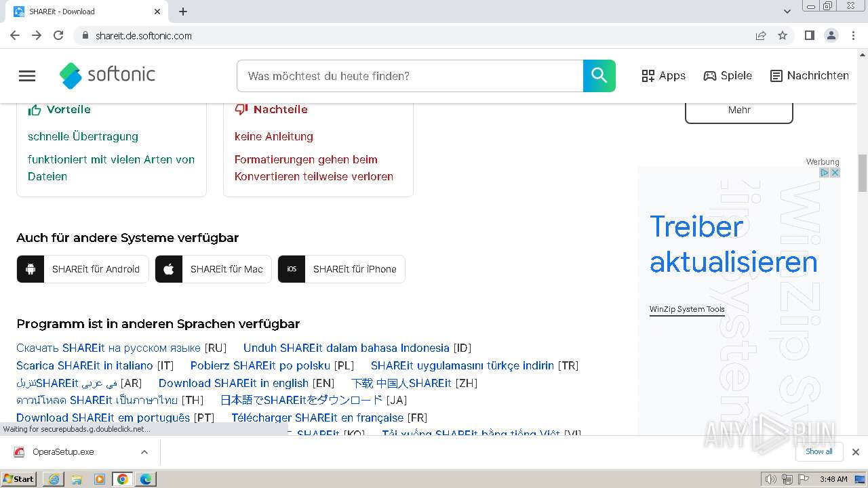Viewport: 868px width, 488px height.
Task: Close the SHAREit - Download tab
Action: (157, 12)
